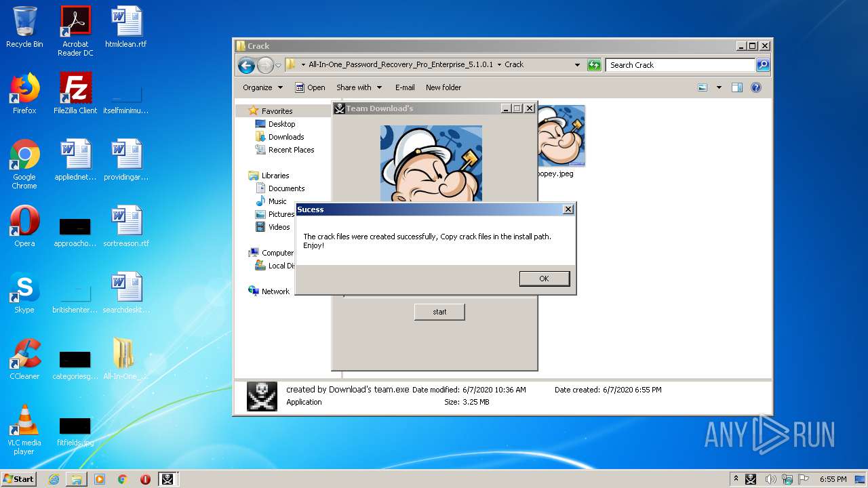Open Desktop in navigation pane
This screenshot has width=868, height=488.
point(275,124)
